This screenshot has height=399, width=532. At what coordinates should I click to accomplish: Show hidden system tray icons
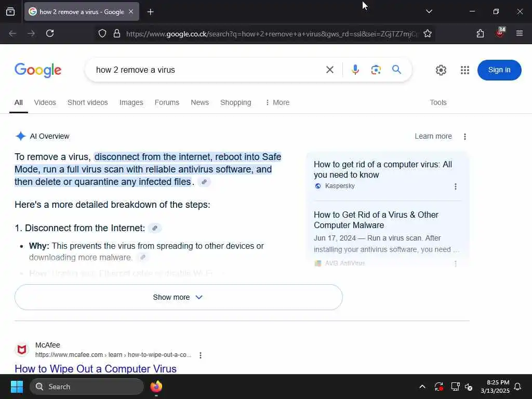[422, 387]
